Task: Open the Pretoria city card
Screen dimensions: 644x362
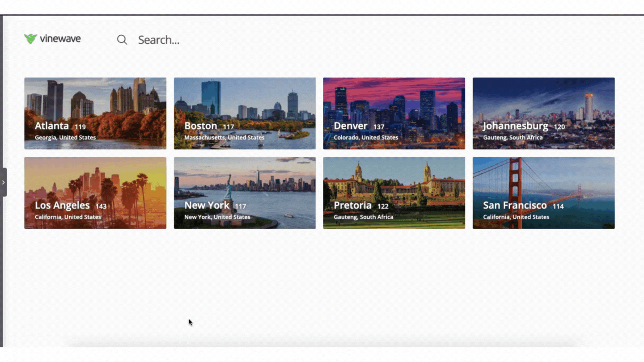Action: coord(394,193)
